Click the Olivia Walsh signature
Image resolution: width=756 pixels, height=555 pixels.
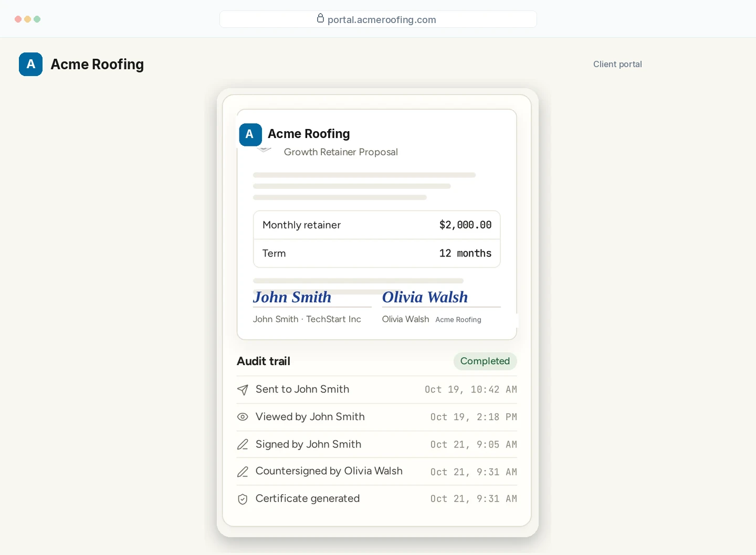[425, 297]
